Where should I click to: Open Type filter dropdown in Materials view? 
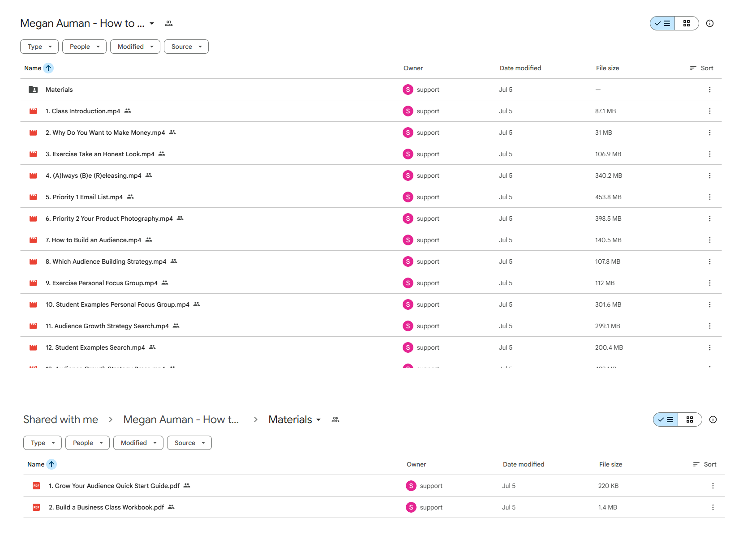[x=43, y=443]
